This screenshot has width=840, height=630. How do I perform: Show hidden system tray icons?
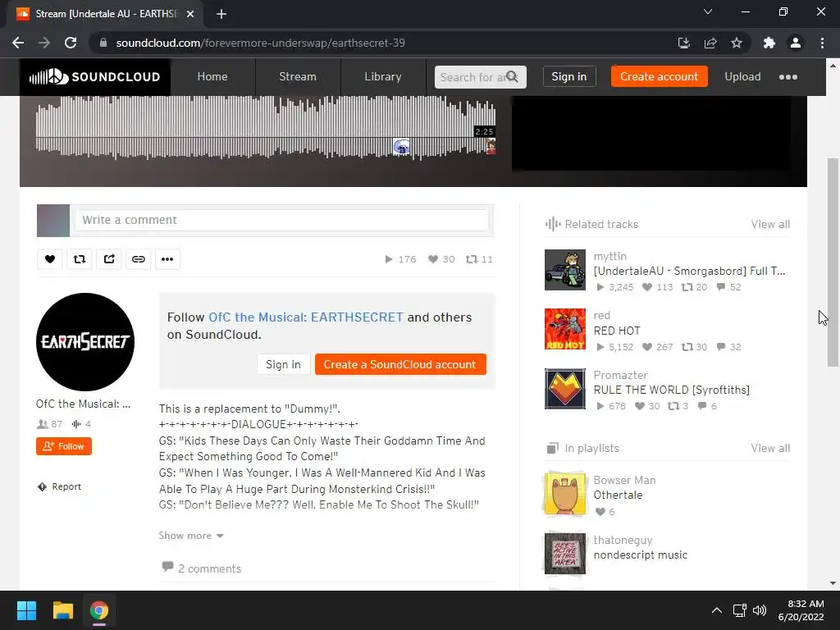716,610
